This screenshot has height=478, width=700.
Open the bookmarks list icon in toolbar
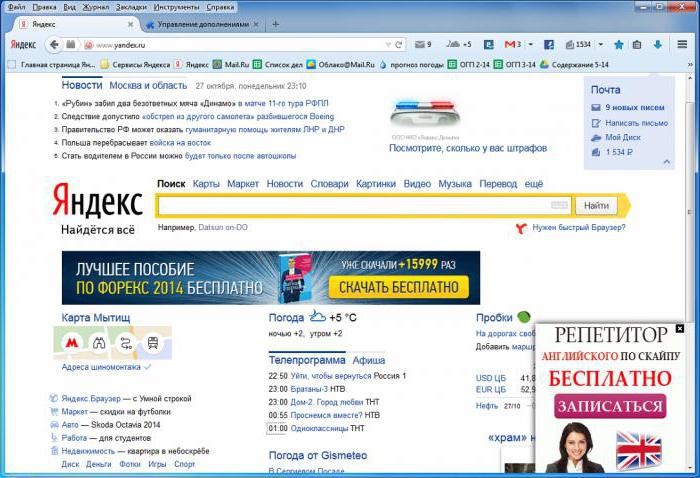[x=637, y=45]
